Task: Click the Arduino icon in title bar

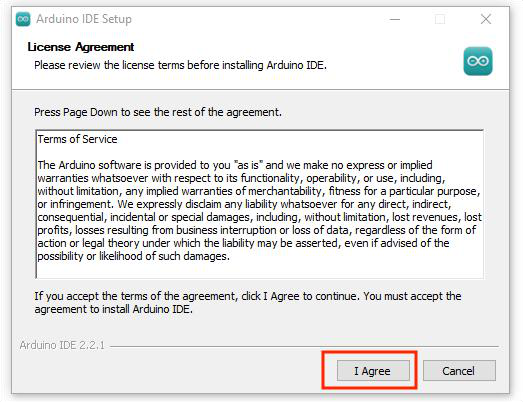Action: point(23,19)
